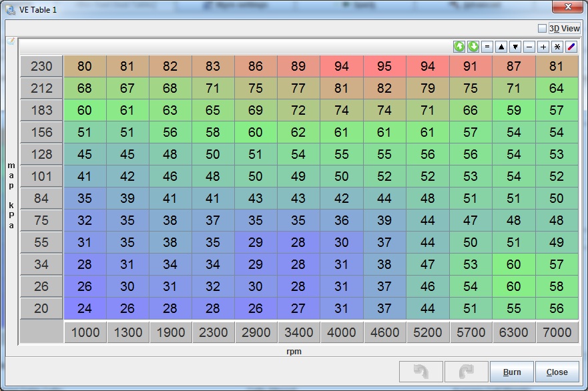Select the 5700 rpm axis header cell

(x=471, y=332)
